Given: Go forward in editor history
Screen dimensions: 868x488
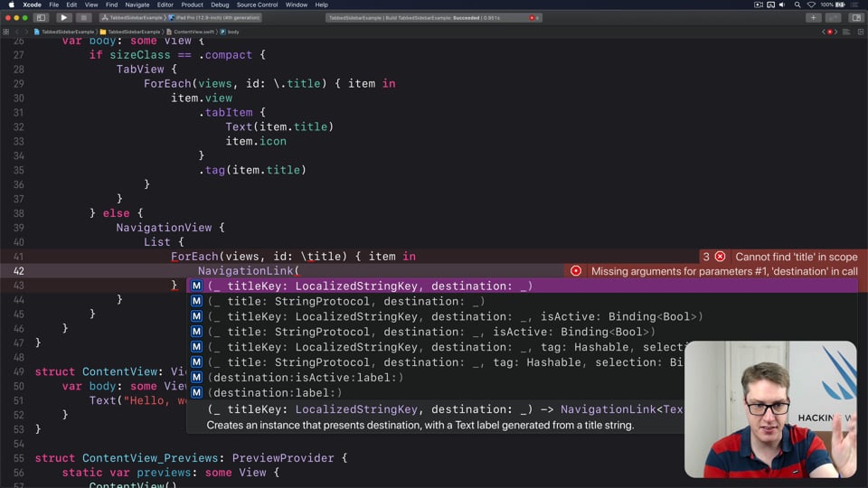Looking at the screenshot, I should pos(26,33).
